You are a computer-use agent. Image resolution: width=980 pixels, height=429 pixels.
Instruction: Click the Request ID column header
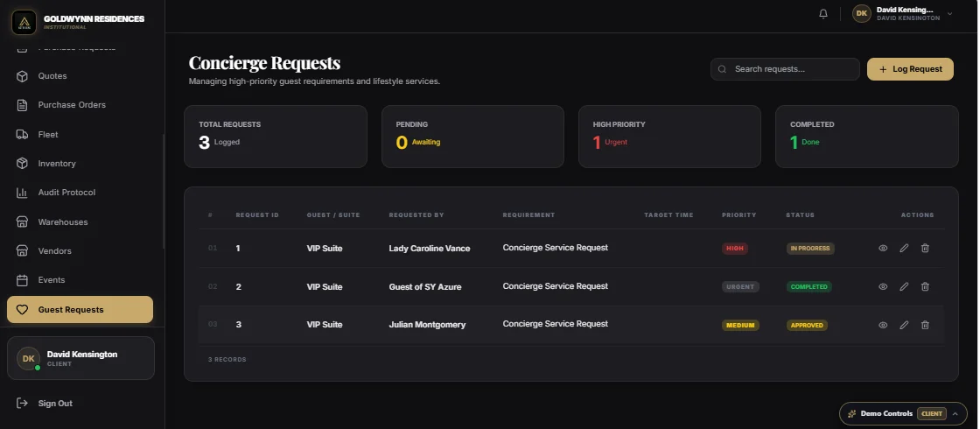click(257, 215)
